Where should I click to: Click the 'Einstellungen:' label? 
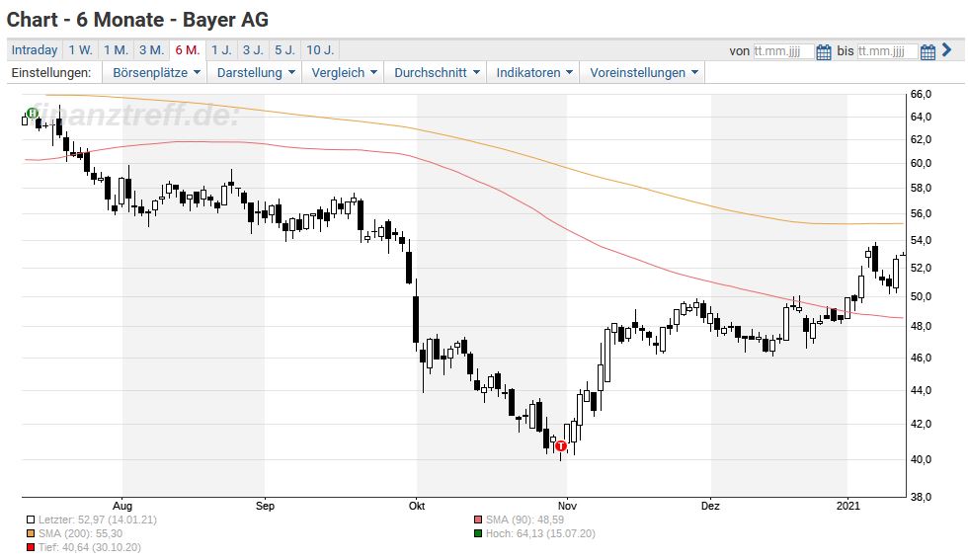[x=51, y=72]
